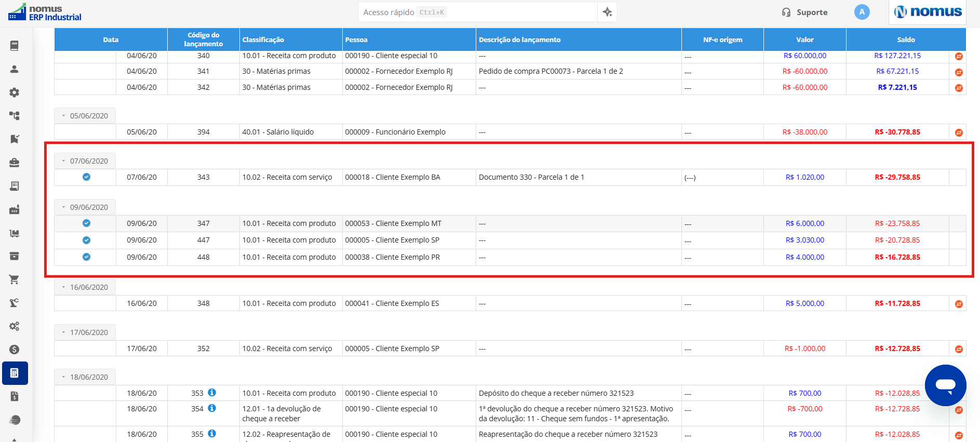This screenshot has width=980, height=442.
Task: Click info icon next to code 353
Action: 212,393
